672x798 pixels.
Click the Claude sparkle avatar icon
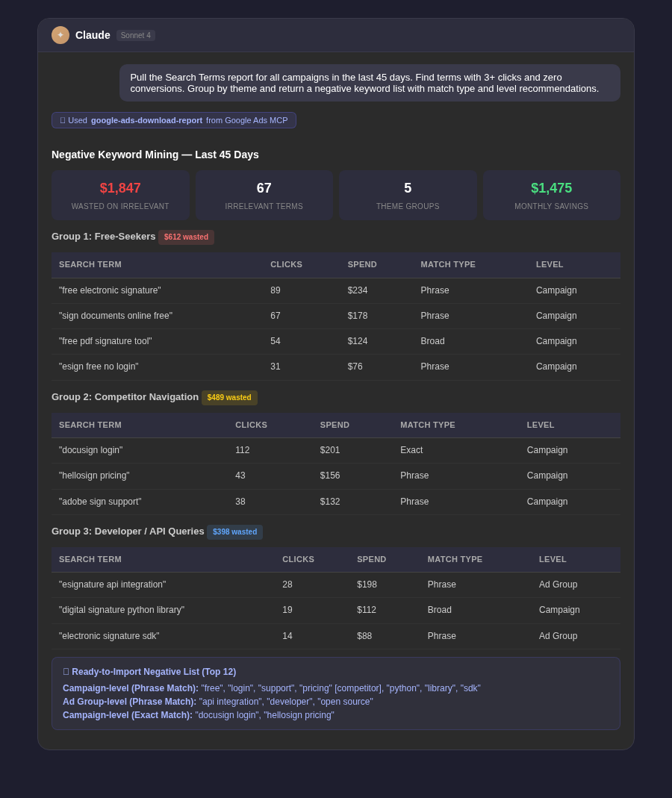(x=60, y=35)
